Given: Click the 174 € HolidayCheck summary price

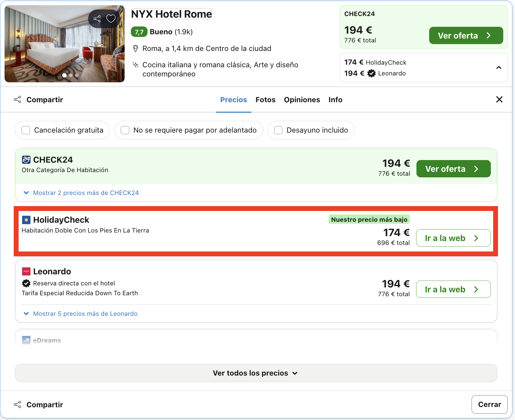Looking at the screenshot, I should click(x=375, y=62).
